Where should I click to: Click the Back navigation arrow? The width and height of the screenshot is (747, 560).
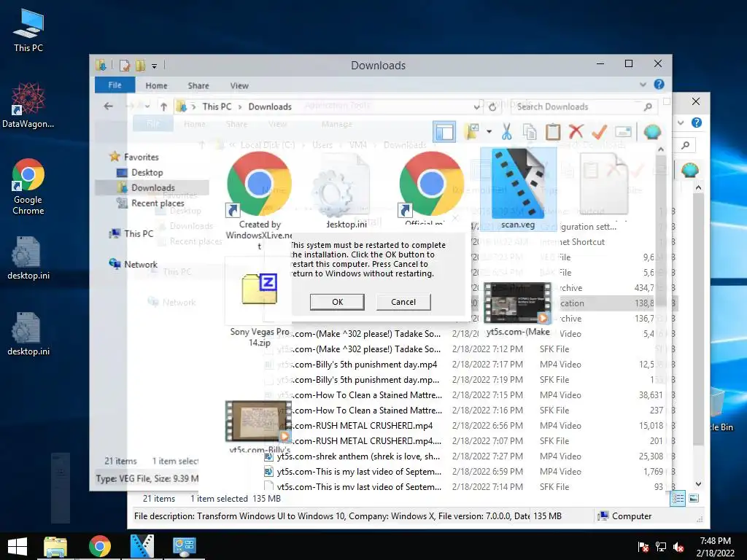[108, 106]
